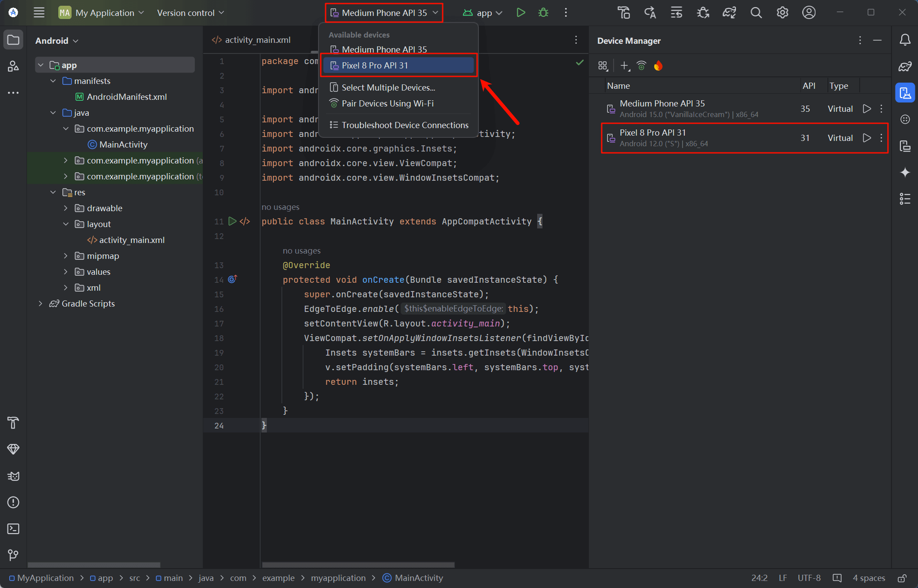Switch the Android project view dropdown
Screen dimensions: 918x588
coord(57,41)
